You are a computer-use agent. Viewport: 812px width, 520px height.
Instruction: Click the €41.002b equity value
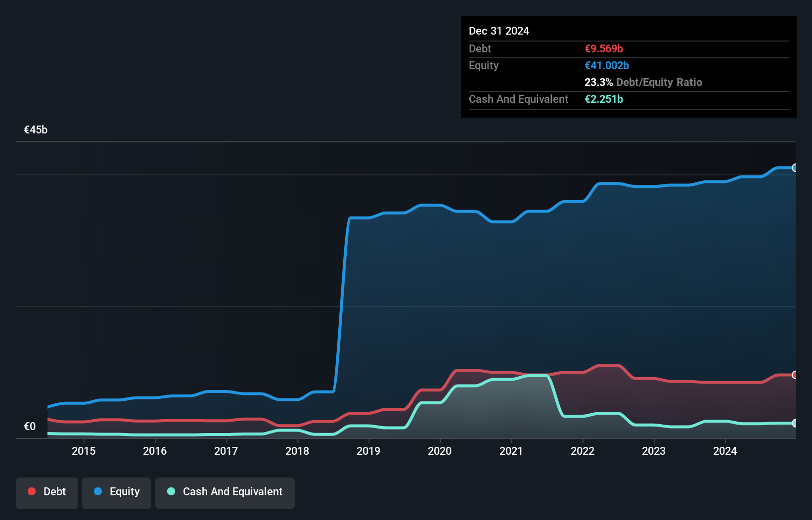point(607,66)
